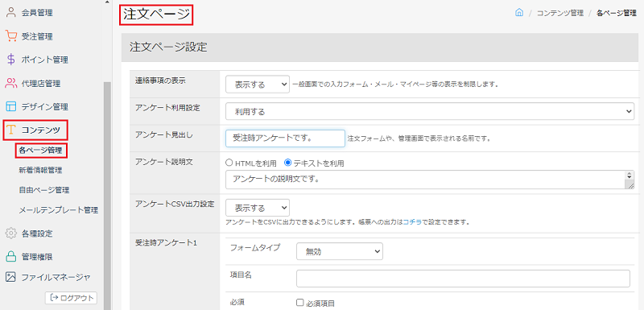644x310 pixels.
Task: Open 代理店管理 menu
Action: (41, 84)
